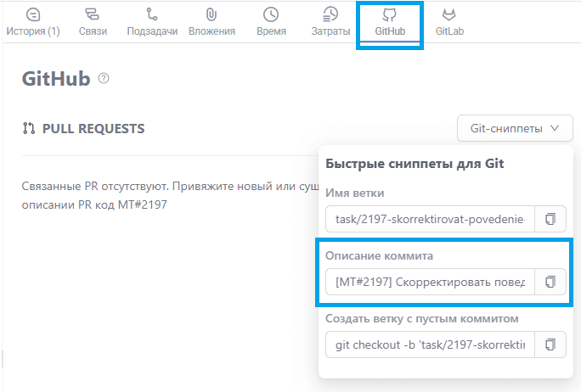Click the 'Описание коммита' label
This screenshot has width=581, height=392.
(379, 255)
